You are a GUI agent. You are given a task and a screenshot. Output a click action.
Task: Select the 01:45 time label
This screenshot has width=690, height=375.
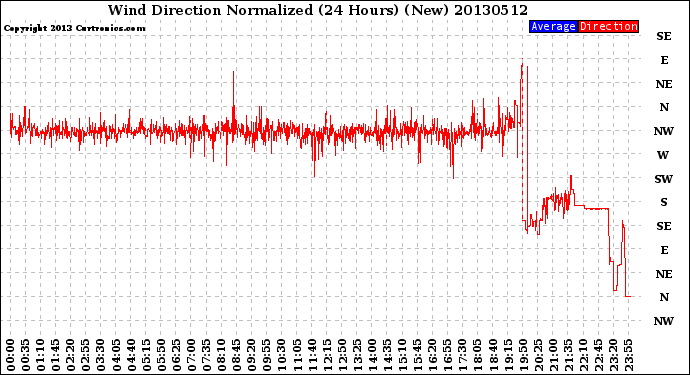pos(56,355)
